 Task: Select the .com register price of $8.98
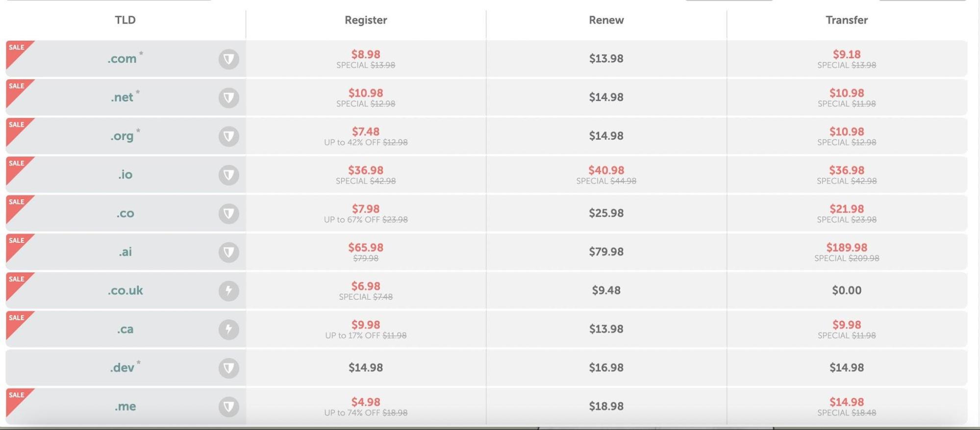click(365, 54)
